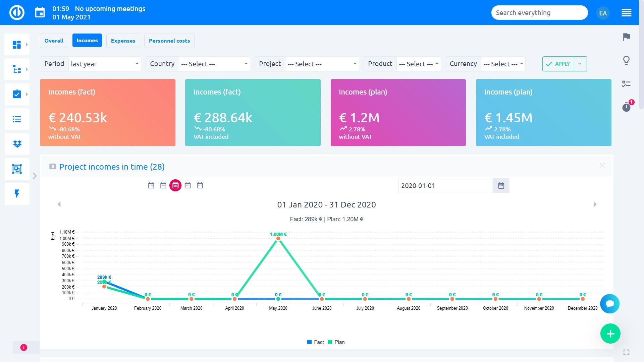Switch to the Expenses tab

pyautogui.click(x=123, y=41)
